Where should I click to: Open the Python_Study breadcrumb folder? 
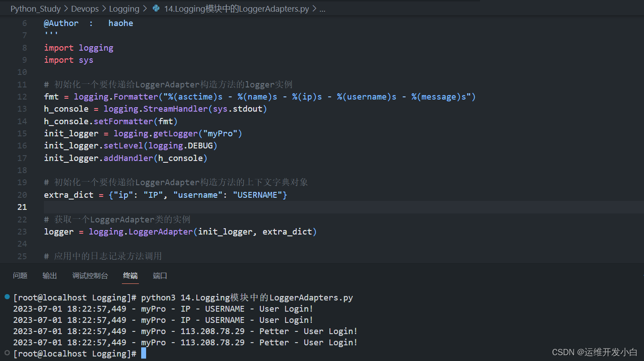(x=36, y=9)
